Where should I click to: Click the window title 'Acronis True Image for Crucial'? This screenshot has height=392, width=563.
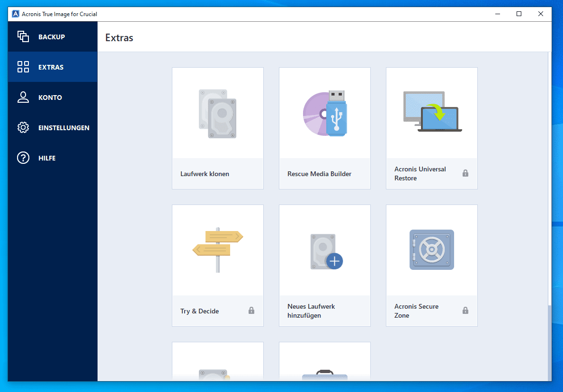coord(59,14)
